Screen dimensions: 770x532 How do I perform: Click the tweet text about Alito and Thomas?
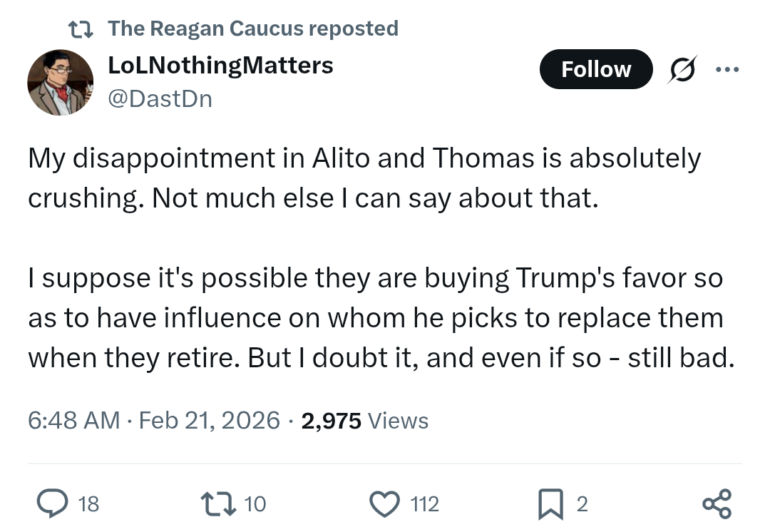(364, 178)
